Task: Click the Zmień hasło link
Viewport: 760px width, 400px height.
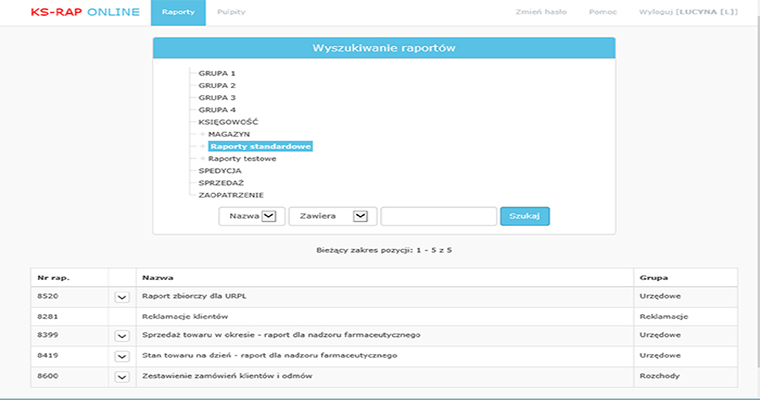Action: (x=540, y=12)
